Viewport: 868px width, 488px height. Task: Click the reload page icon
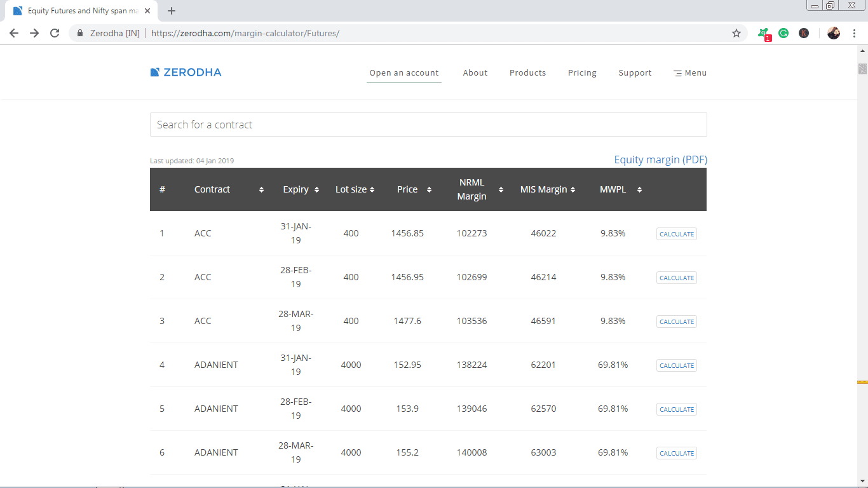pyautogui.click(x=54, y=33)
